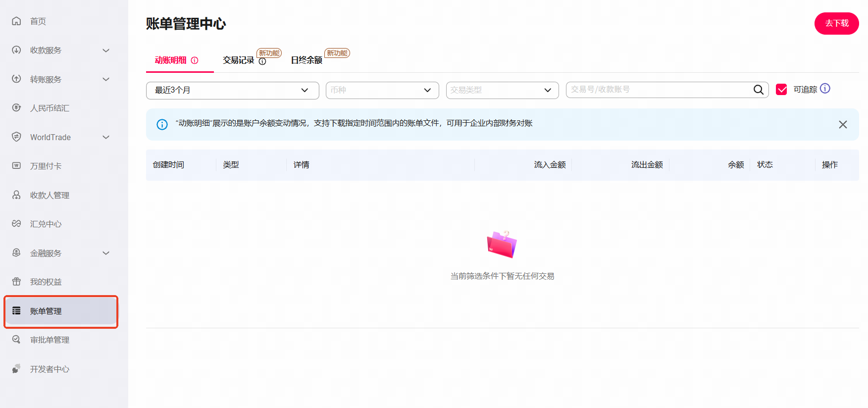Click the 账单管理 list icon
This screenshot has height=408, width=868.
point(16,310)
